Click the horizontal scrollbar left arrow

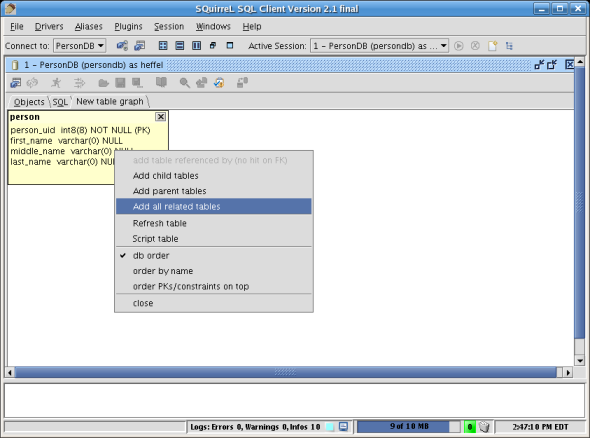click(10, 373)
